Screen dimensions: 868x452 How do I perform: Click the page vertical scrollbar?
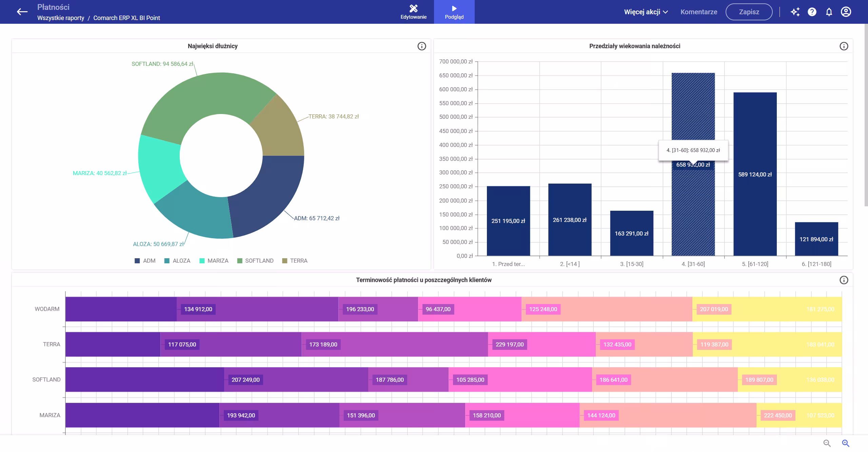(x=866, y=115)
